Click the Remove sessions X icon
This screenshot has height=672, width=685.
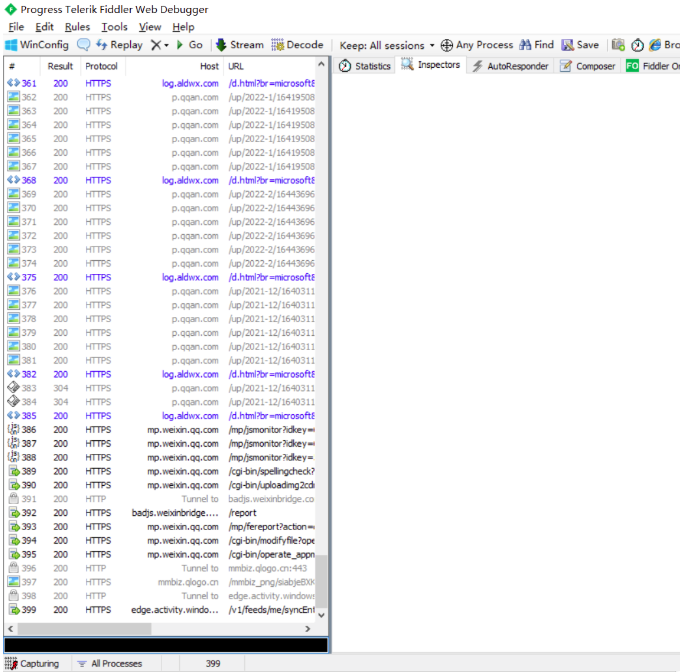click(x=156, y=45)
